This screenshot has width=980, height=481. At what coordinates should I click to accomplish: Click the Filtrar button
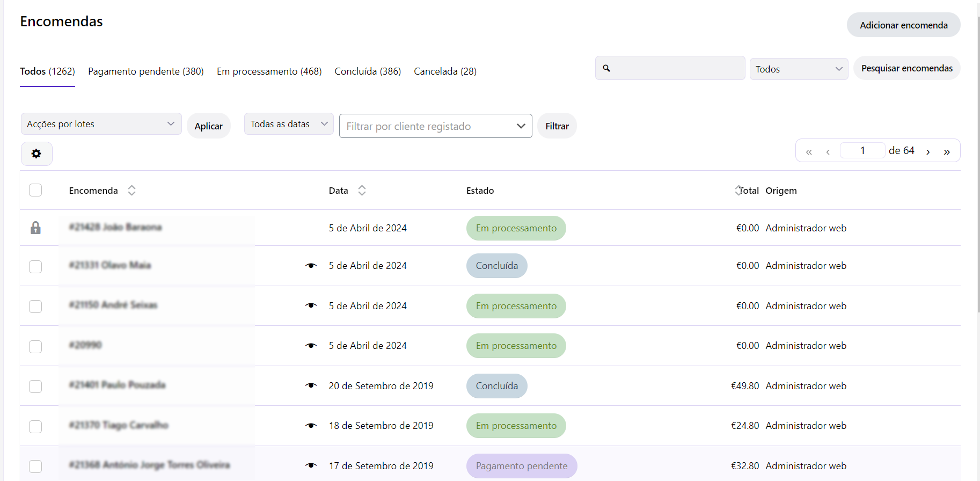tap(557, 126)
